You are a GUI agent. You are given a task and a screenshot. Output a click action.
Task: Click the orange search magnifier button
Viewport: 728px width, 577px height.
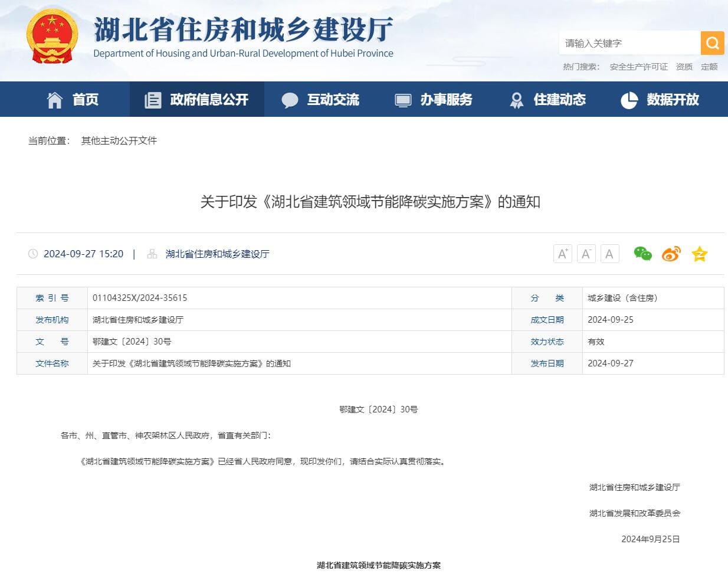tap(712, 43)
